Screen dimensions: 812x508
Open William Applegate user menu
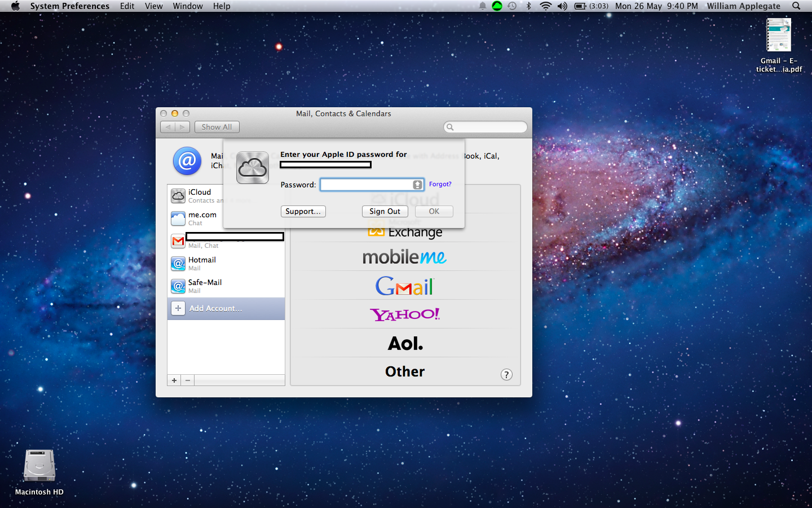point(744,6)
